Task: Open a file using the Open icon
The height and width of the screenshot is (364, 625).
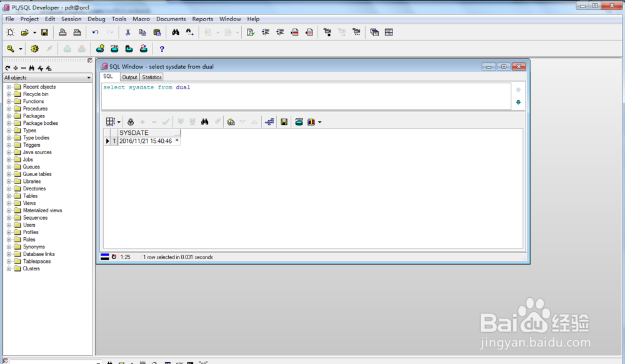Action: tap(24, 32)
